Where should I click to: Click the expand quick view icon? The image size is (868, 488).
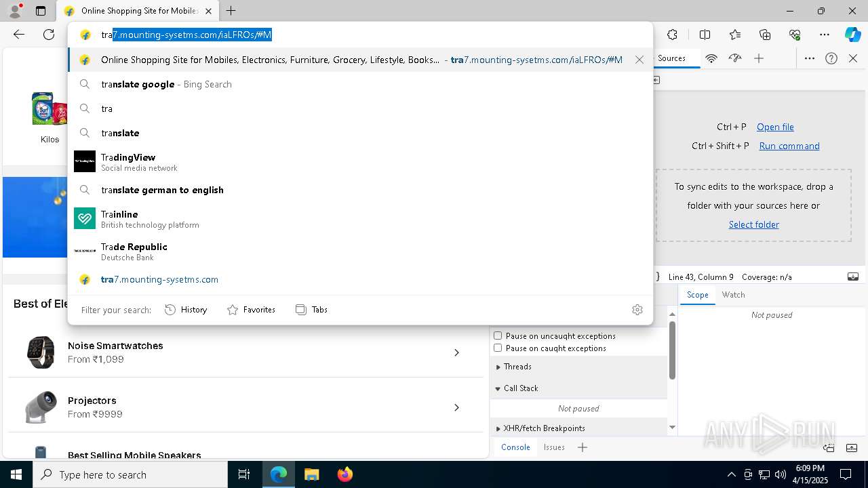point(852,447)
